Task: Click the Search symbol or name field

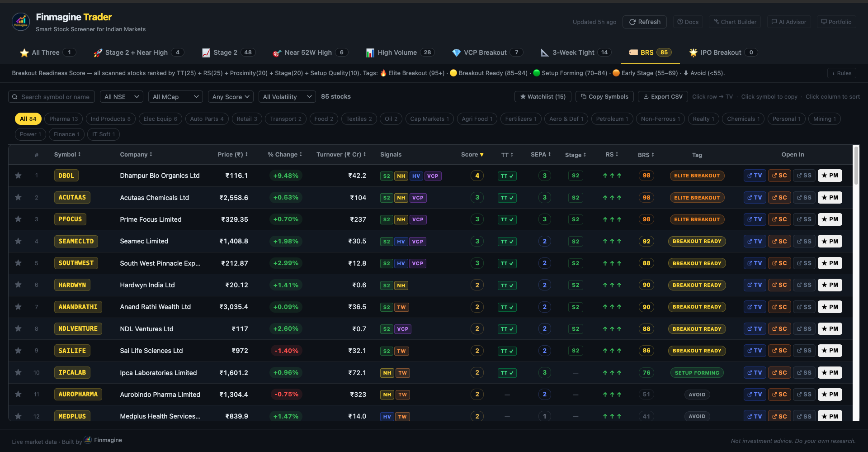Action: click(x=52, y=97)
